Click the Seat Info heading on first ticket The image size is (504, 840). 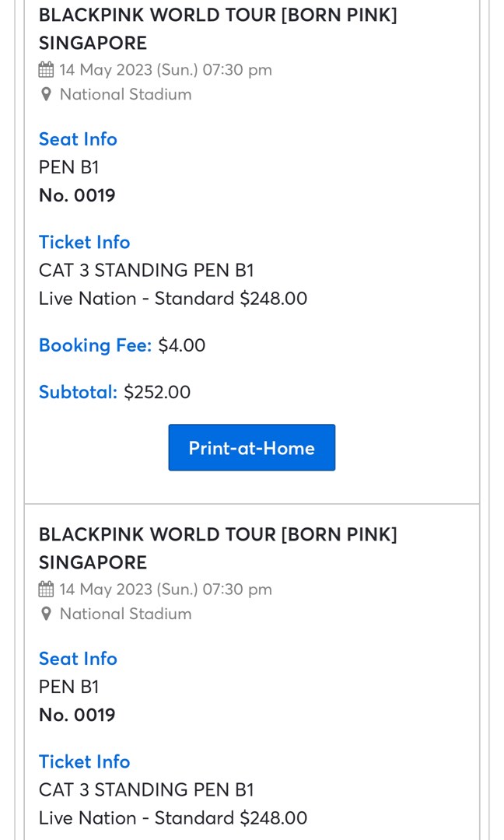[x=78, y=138]
